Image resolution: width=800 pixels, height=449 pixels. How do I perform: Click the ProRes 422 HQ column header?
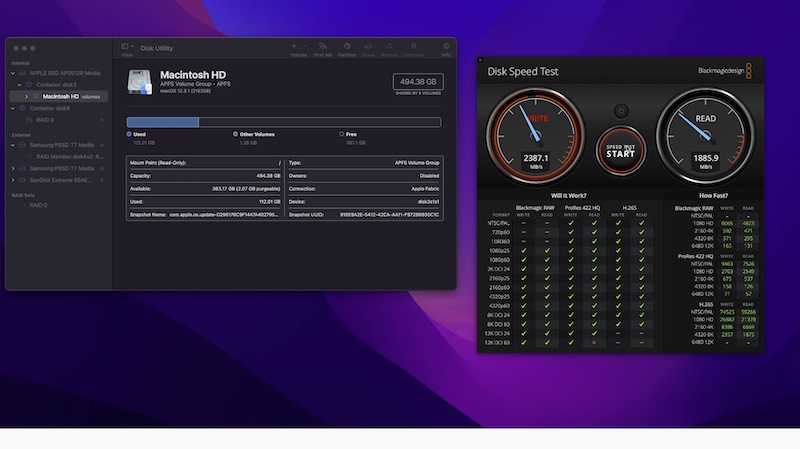click(582, 208)
